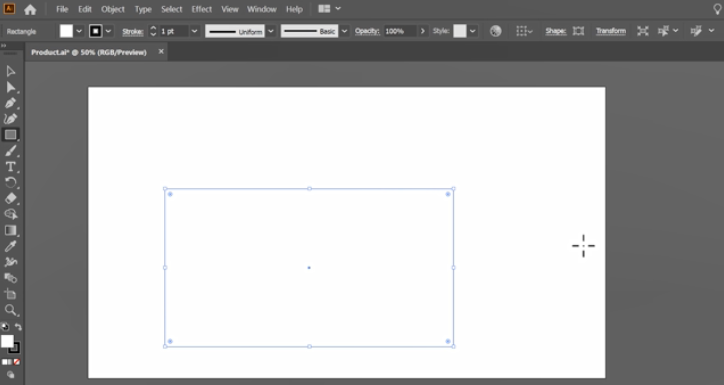
Task: Open the Transform panel link
Action: (x=610, y=31)
